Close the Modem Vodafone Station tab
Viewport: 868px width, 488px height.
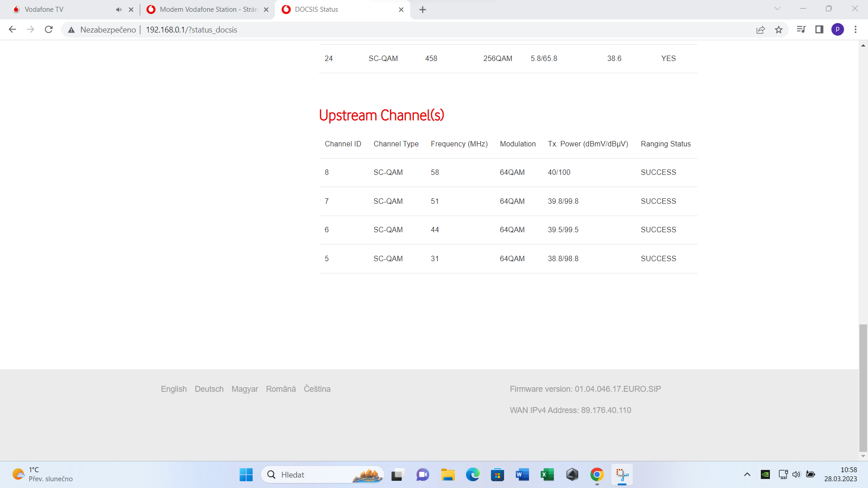(x=266, y=9)
